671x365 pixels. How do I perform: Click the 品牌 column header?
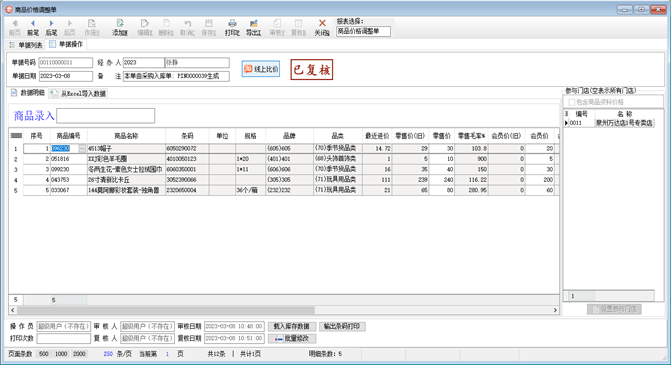tap(289, 136)
